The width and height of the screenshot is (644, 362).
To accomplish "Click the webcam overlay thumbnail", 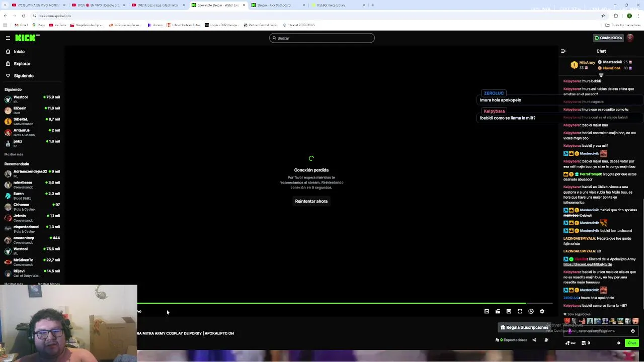I will click(x=68, y=323).
